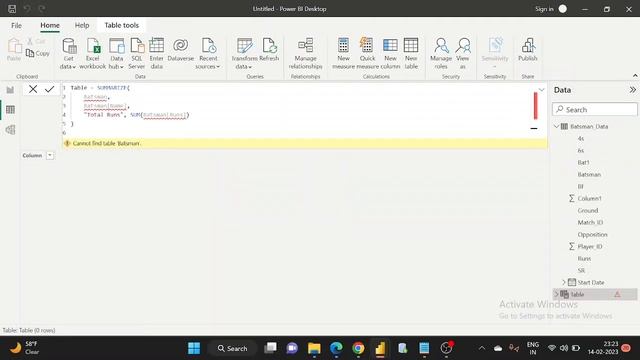Viewport: 640px width, 360px height.
Task: Click the formula error indicator bar
Action: 535,106
